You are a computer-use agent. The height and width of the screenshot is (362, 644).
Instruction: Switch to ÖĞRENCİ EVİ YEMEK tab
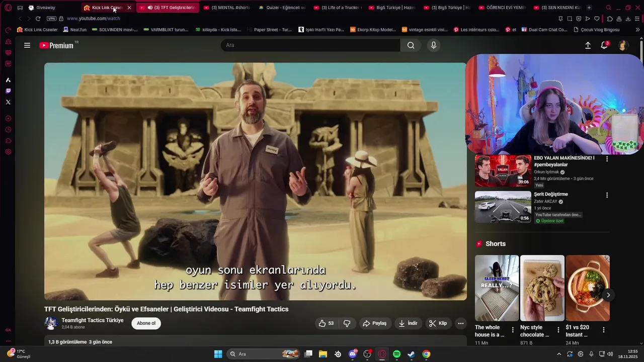click(502, 8)
